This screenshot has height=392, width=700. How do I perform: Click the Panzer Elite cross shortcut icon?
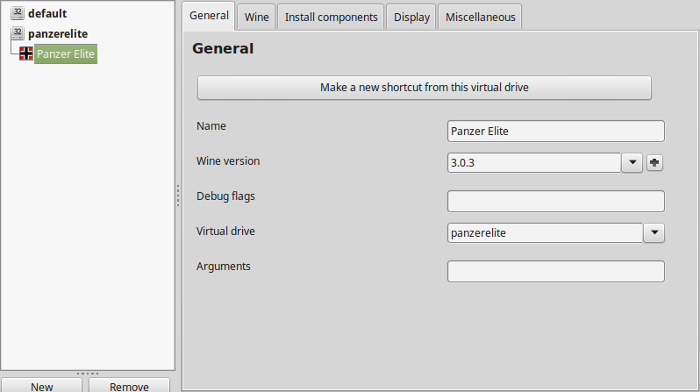(26, 54)
